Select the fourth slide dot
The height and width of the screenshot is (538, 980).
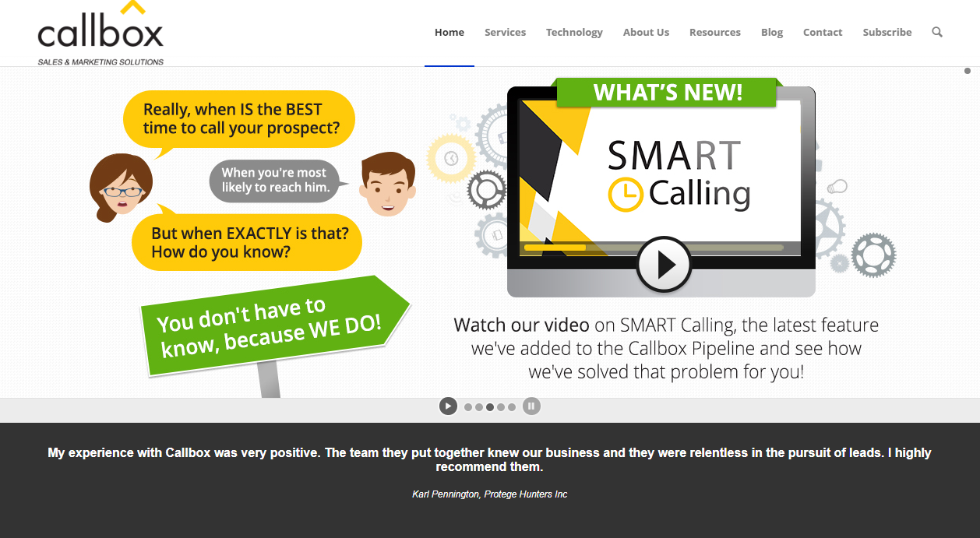tap(501, 406)
